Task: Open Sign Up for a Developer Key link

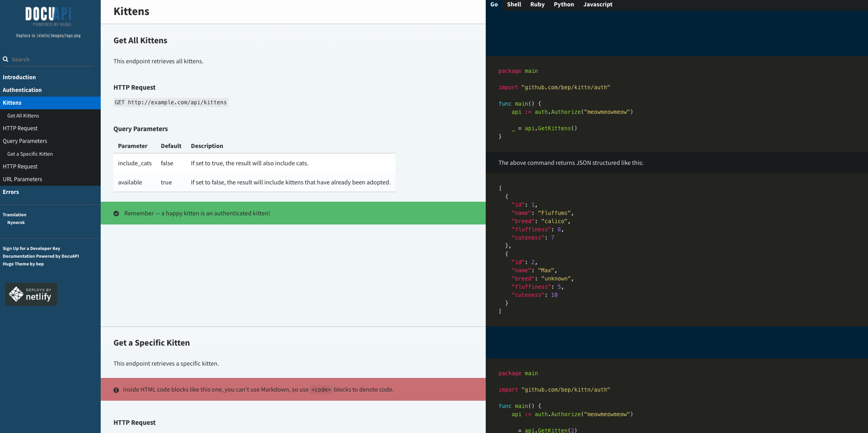Action: pyautogui.click(x=31, y=249)
